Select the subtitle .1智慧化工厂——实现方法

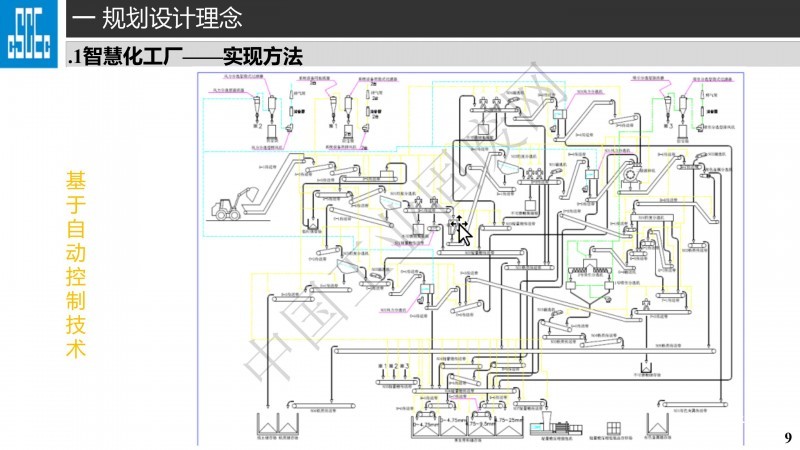coord(185,56)
